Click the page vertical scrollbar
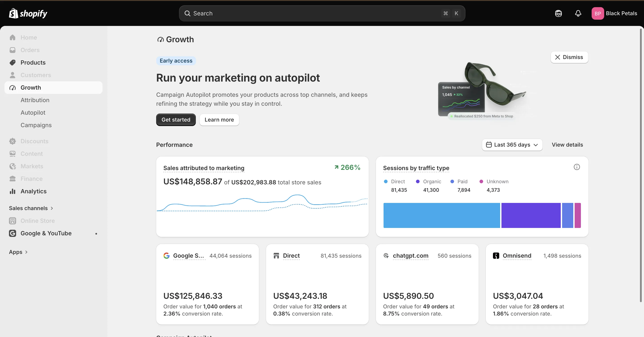This screenshot has height=337, width=644. (x=641, y=165)
